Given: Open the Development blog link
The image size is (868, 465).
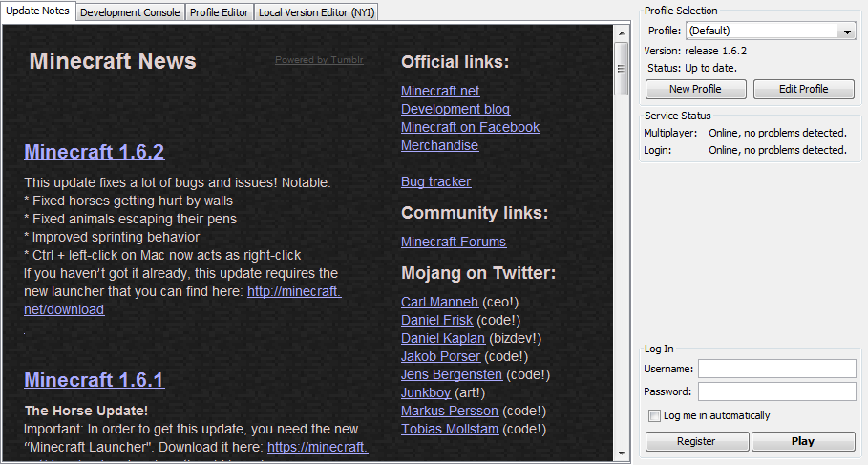Looking at the screenshot, I should (x=455, y=109).
